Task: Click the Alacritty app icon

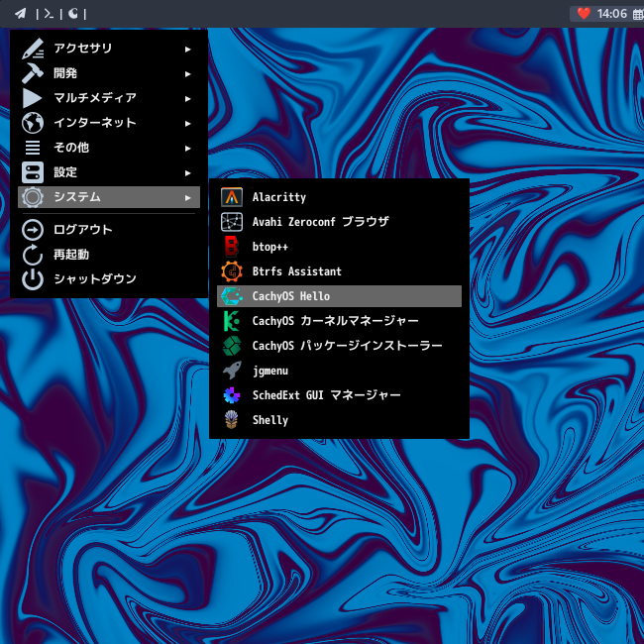Action: tap(232, 197)
